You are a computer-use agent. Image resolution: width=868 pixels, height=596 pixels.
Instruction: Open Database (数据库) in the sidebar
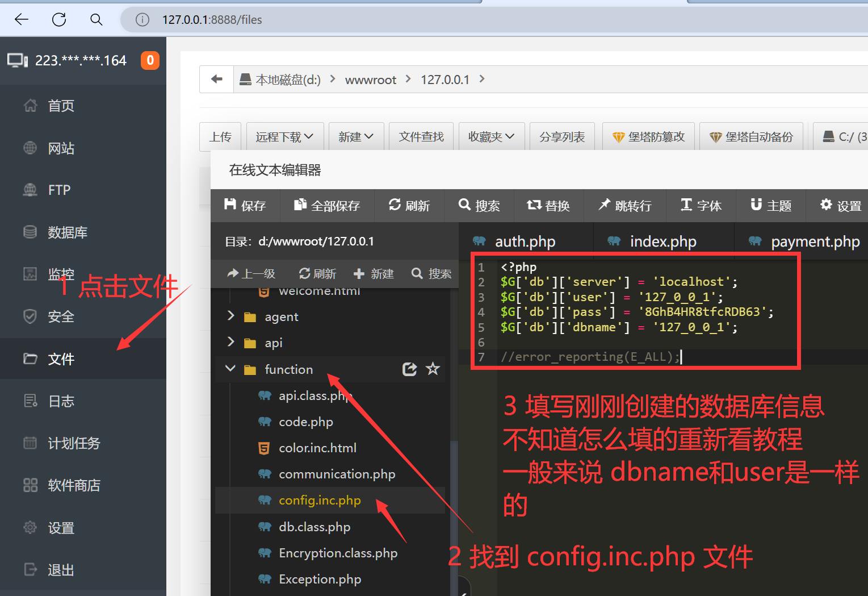67,232
